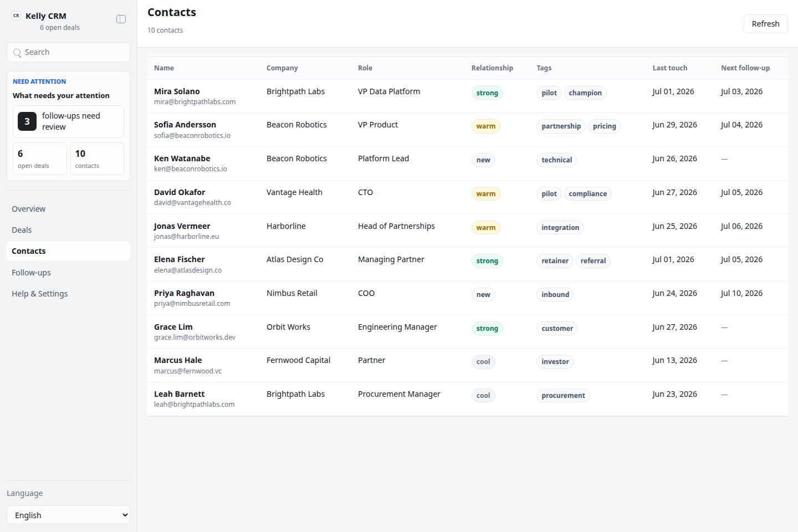Click the 10 contacts tile

[97, 158]
